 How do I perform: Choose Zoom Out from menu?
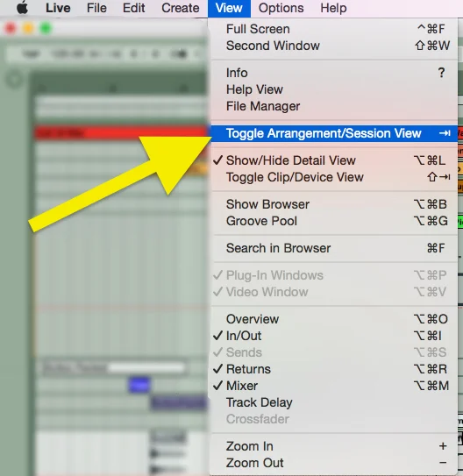pyautogui.click(x=334, y=463)
